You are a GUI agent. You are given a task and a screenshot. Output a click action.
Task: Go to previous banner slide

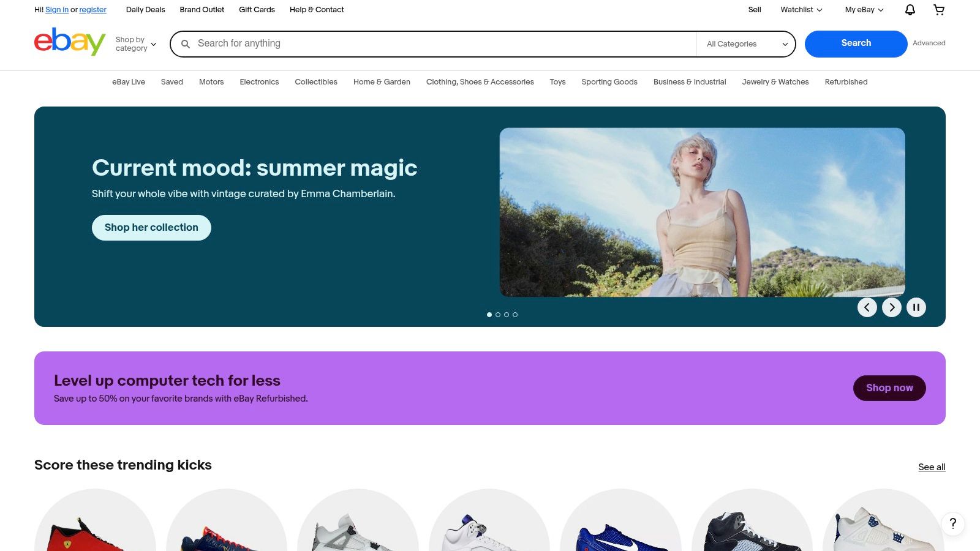(x=867, y=307)
